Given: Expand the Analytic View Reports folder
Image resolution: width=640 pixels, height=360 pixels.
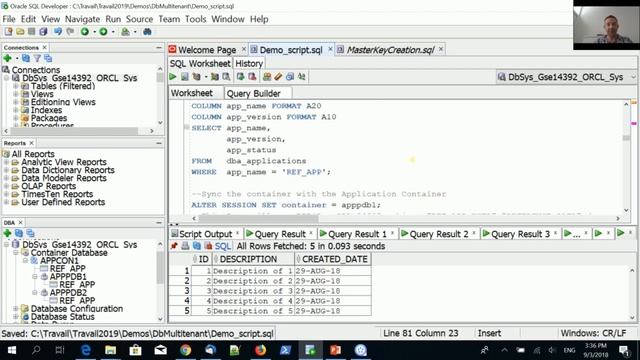Looking at the screenshot, I should 6,162.
